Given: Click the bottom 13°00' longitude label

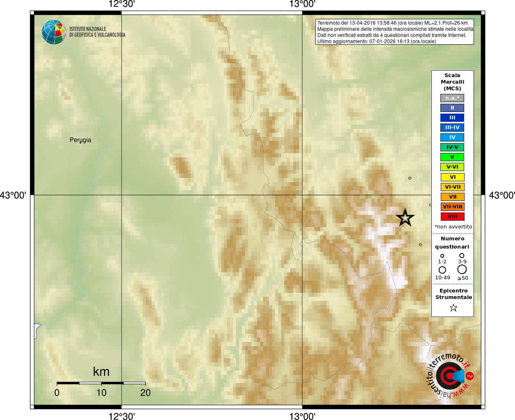Looking at the screenshot, I should pyautogui.click(x=302, y=416).
